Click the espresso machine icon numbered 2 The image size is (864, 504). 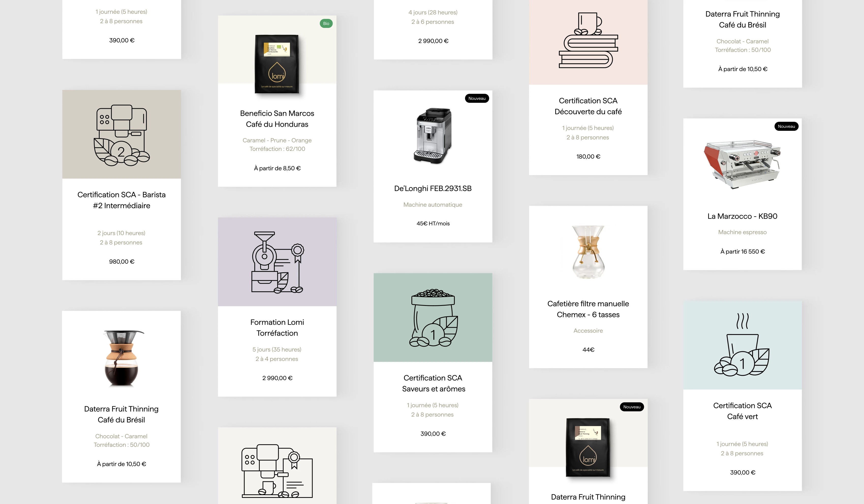pyautogui.click(x=122, y=135)
